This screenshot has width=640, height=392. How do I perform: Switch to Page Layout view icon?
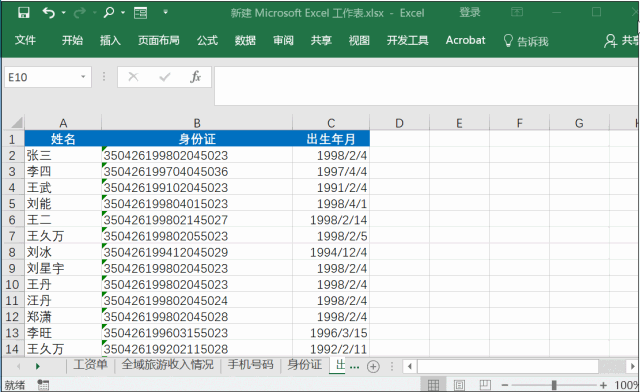459,385
